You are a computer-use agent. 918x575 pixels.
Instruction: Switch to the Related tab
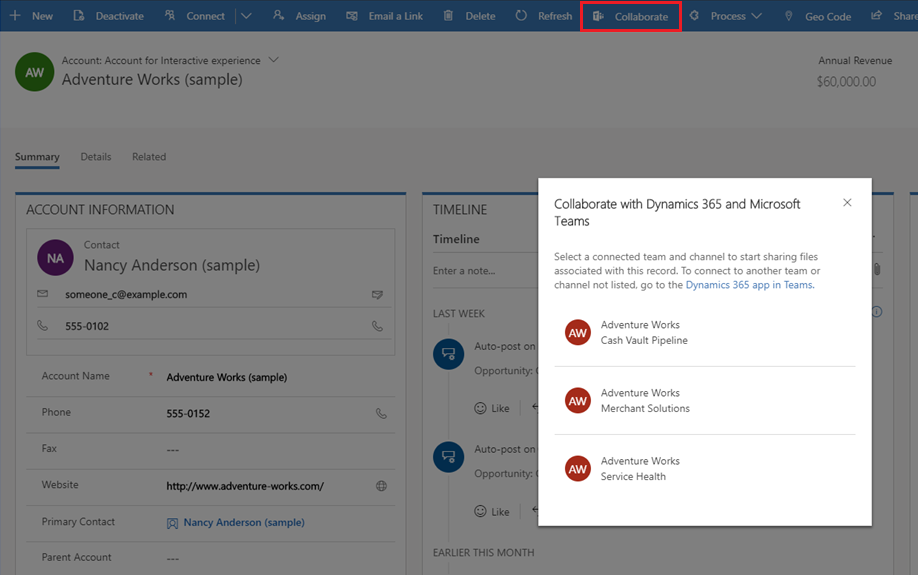[x=149, y=157]
